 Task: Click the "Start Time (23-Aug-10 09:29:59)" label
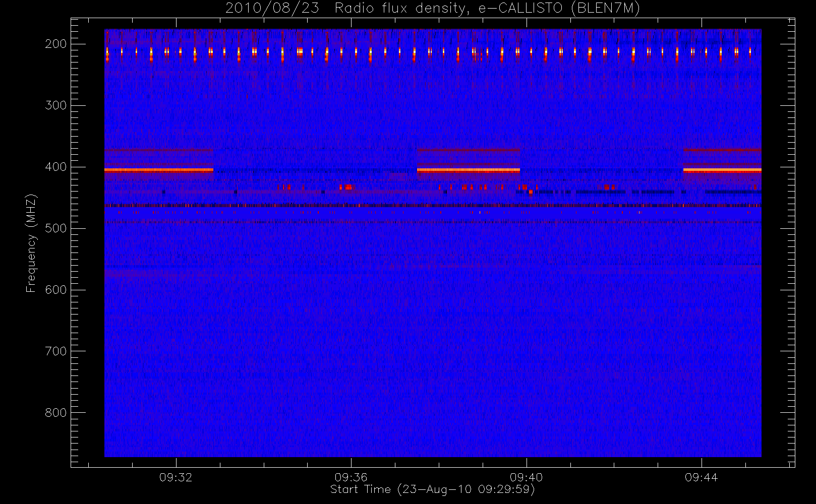click(x=432, y=489)
